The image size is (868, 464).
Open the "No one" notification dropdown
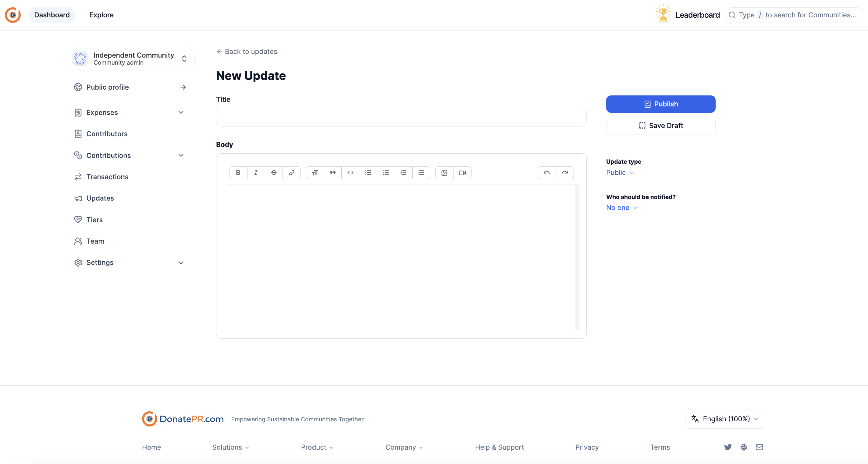coord(622,208)
